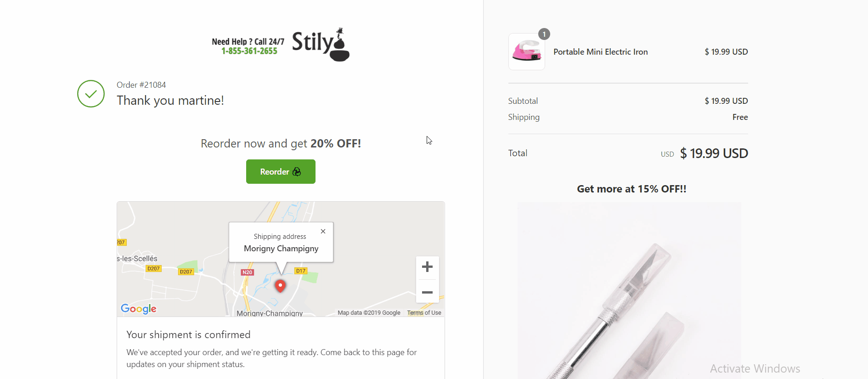The image size is (868, 379).
Task: Click the green order confirmed checkmark icon
Action: [x=91, y=94]
